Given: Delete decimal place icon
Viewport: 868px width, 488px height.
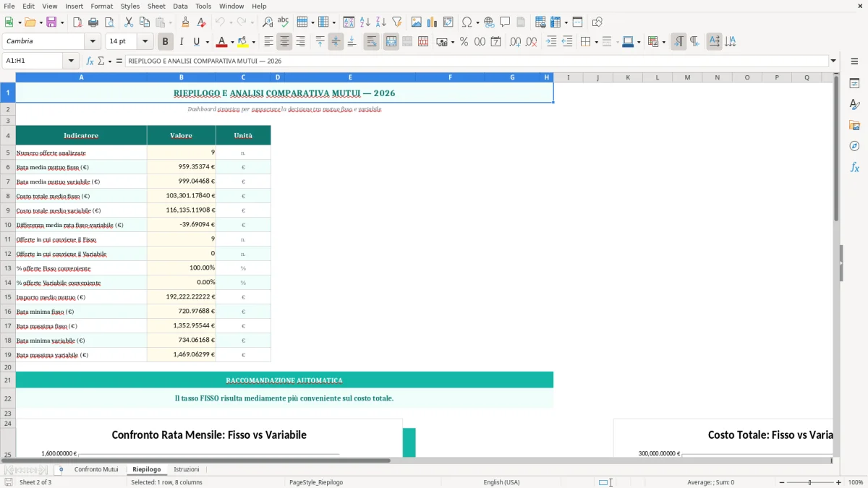Looking at the screenshot, I should pos(531,42).
